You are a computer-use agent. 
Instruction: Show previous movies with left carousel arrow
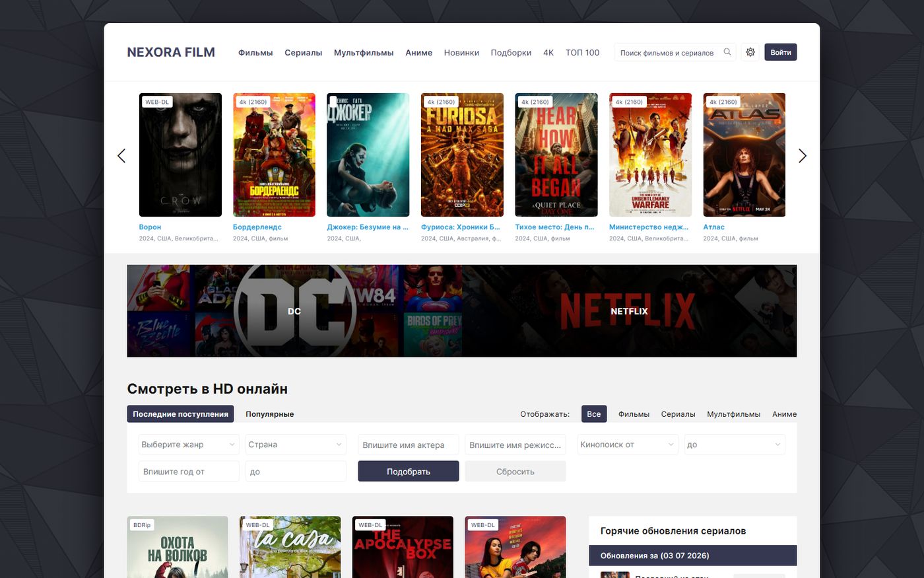(121, 156)
